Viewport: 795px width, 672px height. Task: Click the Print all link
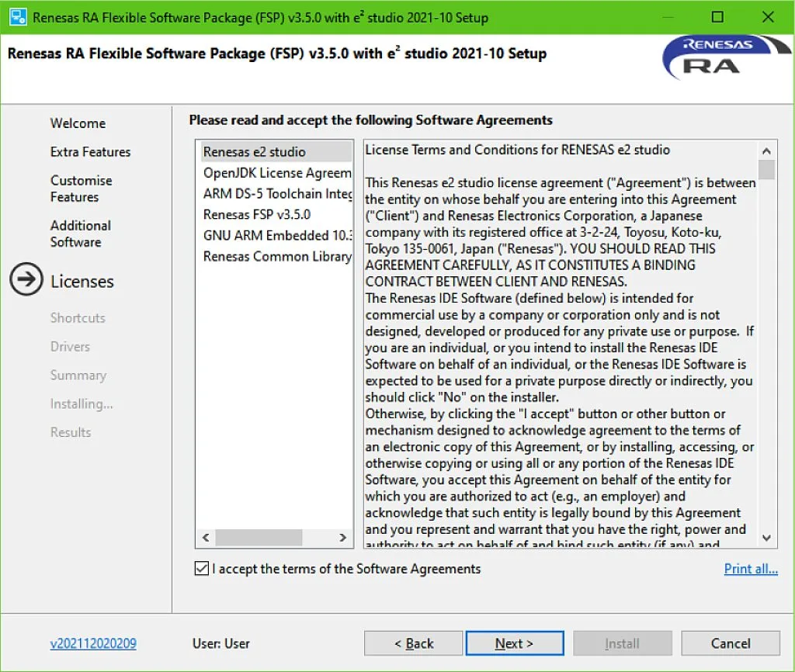click(751, 569)
